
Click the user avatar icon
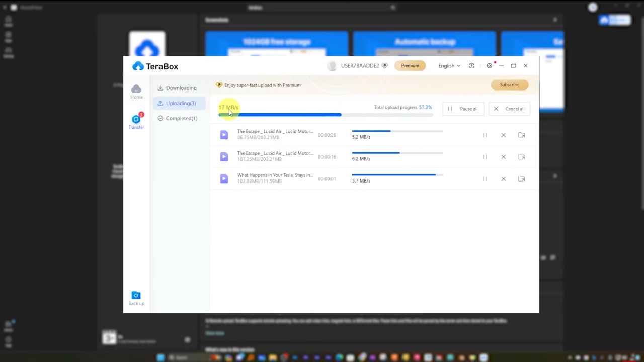pyautogui.click(x=332, y=66)
